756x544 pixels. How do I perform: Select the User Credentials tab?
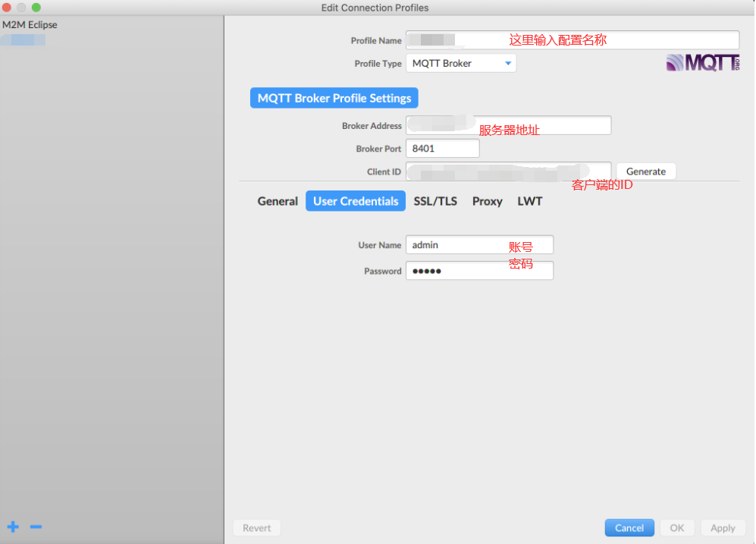pos(356,201)
